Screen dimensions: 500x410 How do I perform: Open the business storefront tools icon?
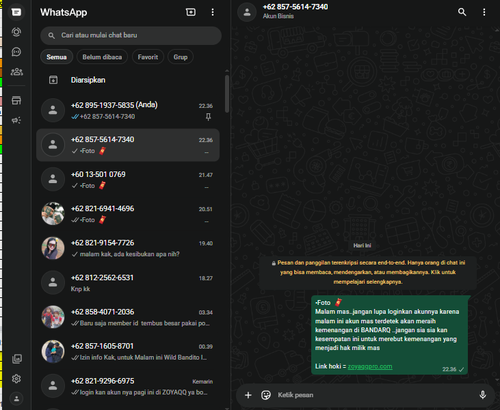(x=16, y=100)
